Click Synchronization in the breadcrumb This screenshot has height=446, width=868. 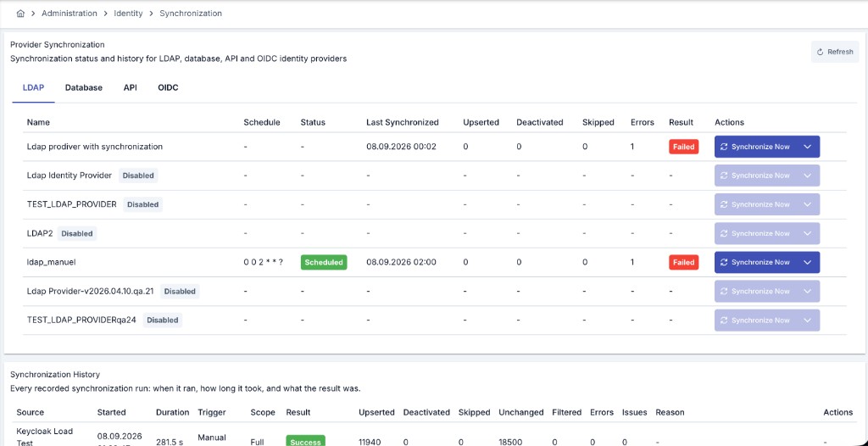(x=191, y=14)
